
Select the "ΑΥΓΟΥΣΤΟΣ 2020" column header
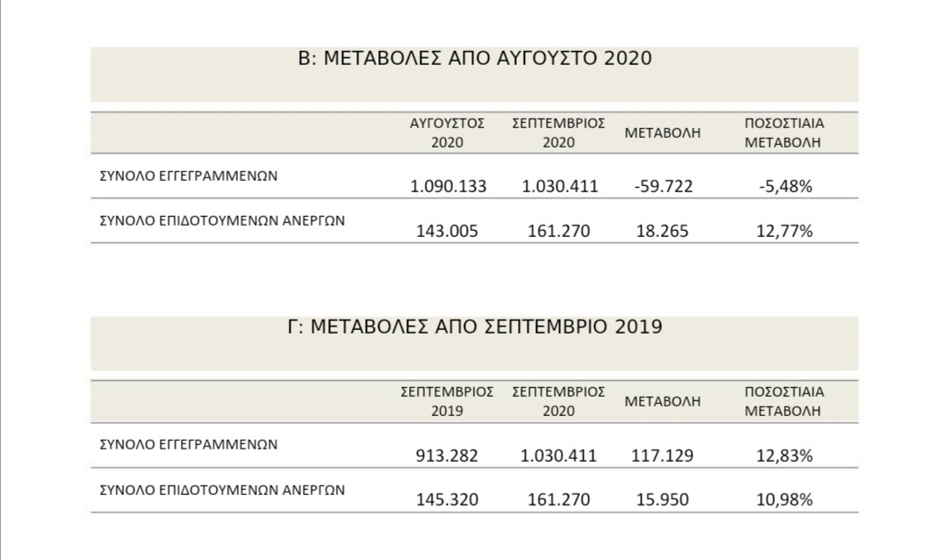[x=448, y=133]
